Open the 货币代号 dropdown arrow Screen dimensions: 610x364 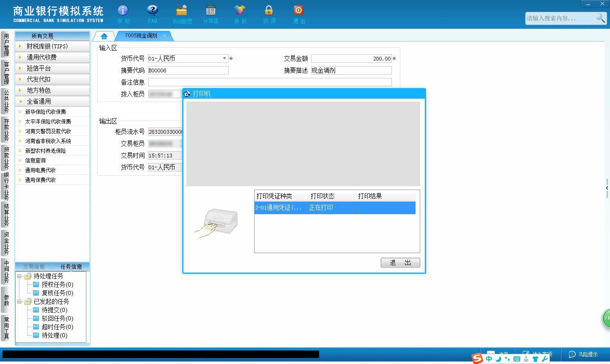(x=225, y=58)
